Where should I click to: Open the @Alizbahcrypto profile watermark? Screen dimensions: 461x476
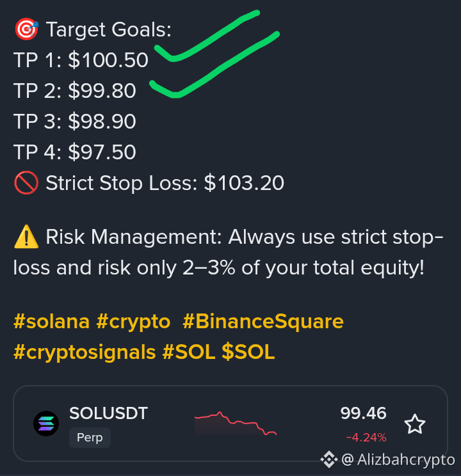pyautogui.click(x=398, y=459)
